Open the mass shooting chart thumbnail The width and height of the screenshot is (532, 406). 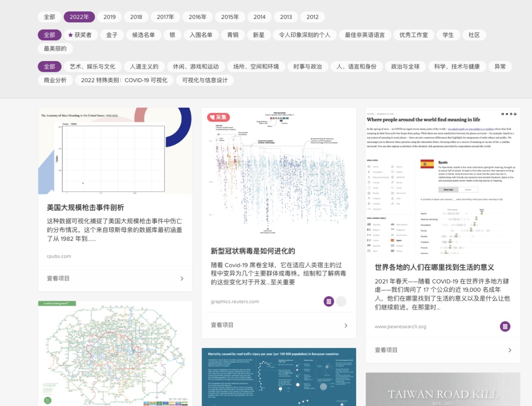[x=115, y=151]
